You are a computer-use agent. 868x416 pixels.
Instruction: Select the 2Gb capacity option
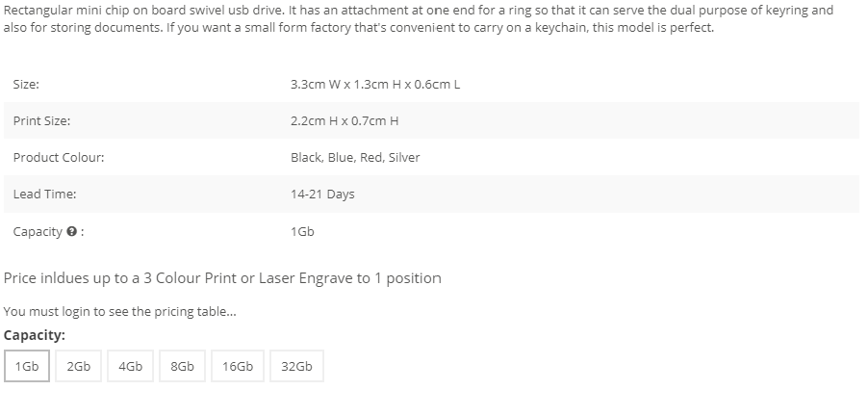pos(79,366)
